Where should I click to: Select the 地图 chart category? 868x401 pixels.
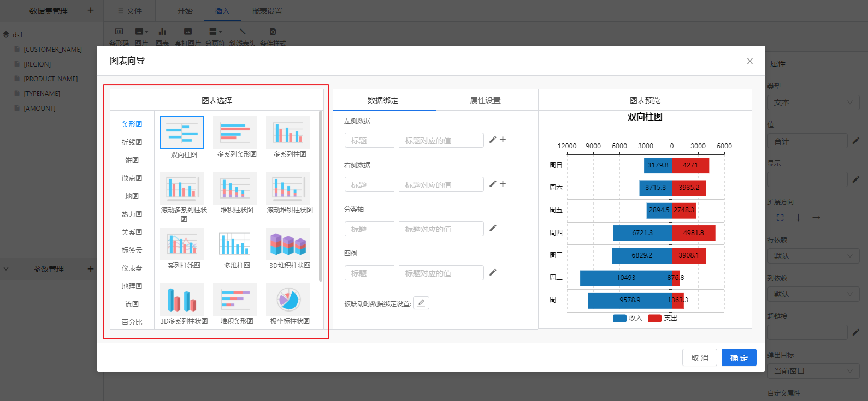click(132, 196)
